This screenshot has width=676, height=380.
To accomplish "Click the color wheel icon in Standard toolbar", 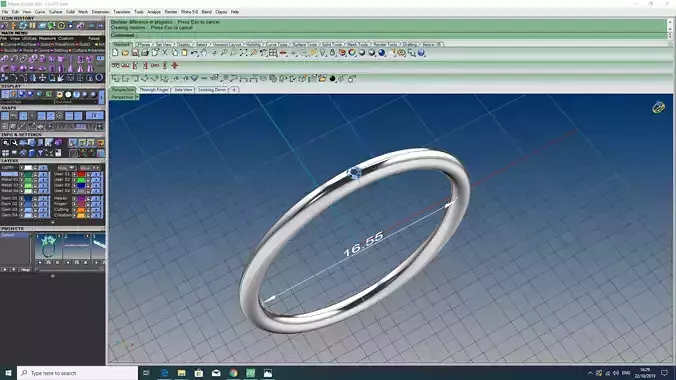I will 352,53.
